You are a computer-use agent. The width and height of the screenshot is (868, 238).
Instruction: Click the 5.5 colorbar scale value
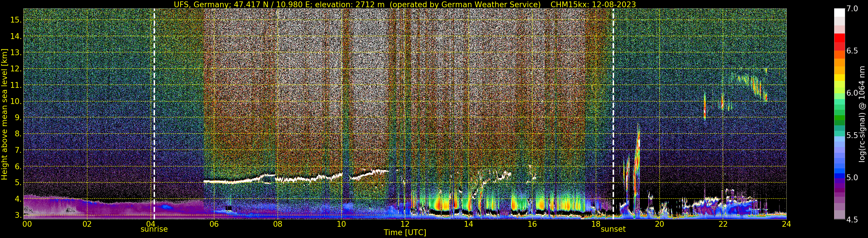852,135
